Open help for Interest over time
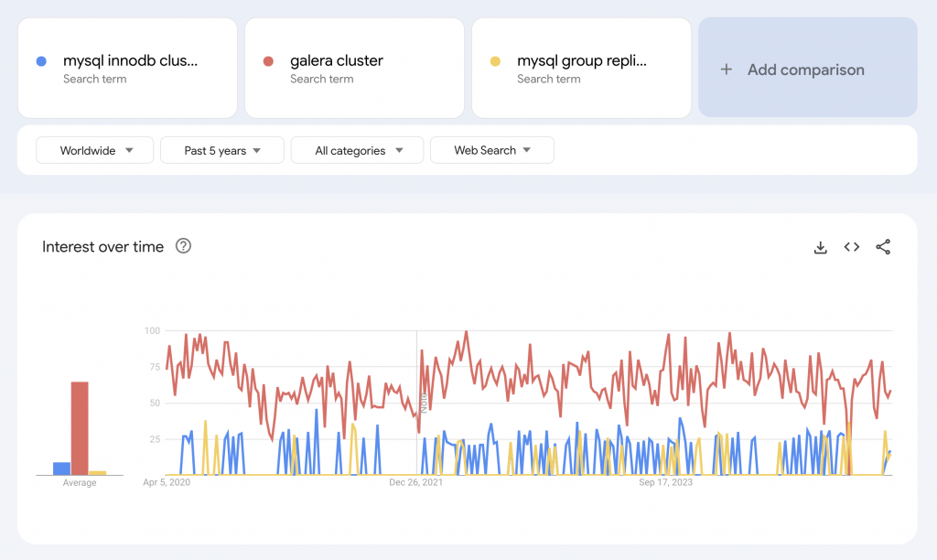 tap(183, 245)
